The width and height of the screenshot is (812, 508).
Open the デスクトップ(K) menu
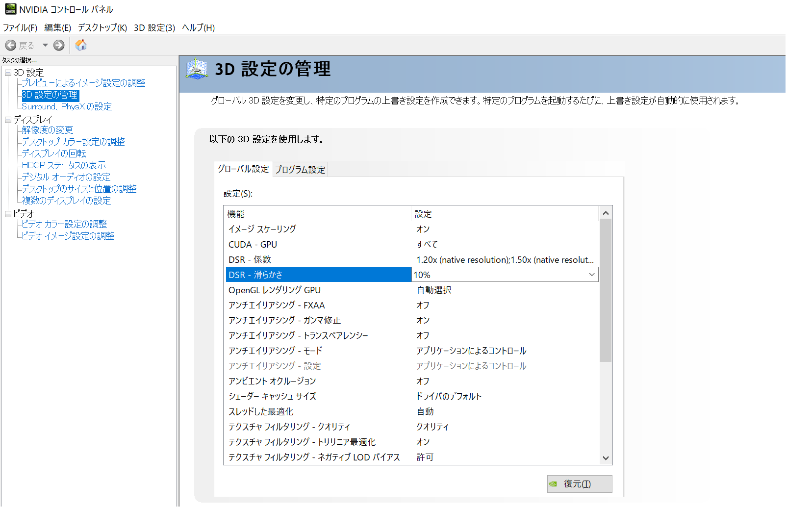pos(102,28)
